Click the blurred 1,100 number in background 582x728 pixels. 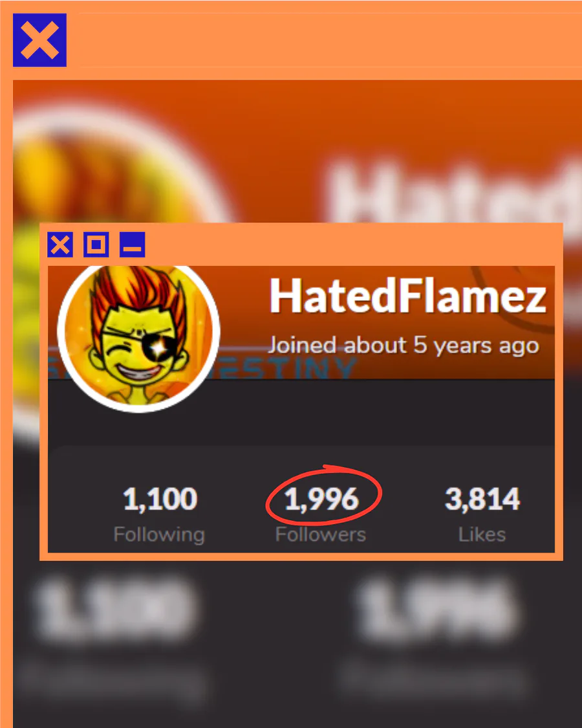point(114,610)
